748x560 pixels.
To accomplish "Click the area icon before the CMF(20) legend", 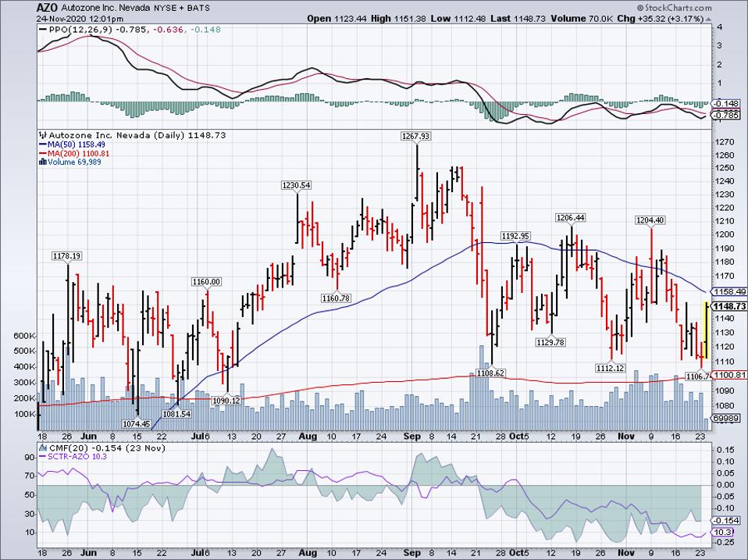I will [x=44, y=448].
